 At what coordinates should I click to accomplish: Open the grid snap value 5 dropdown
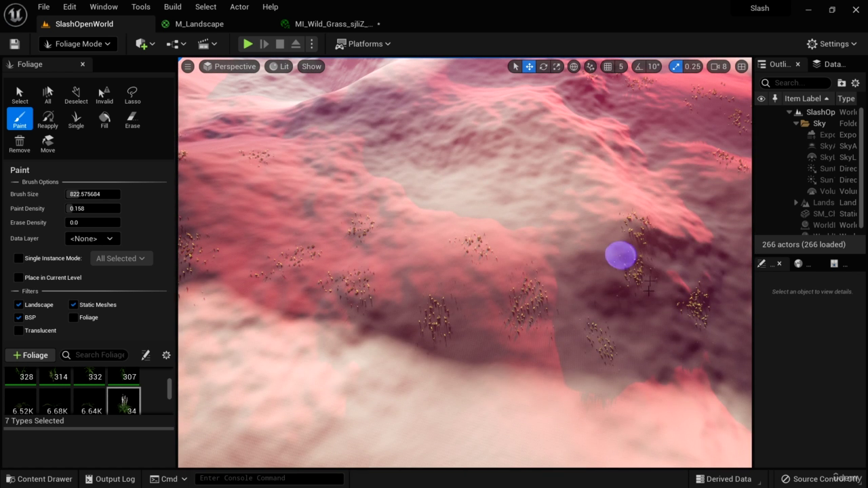620,66
